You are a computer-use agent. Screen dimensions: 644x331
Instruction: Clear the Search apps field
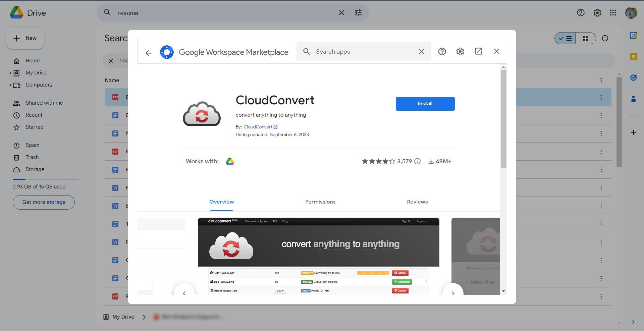421,51
